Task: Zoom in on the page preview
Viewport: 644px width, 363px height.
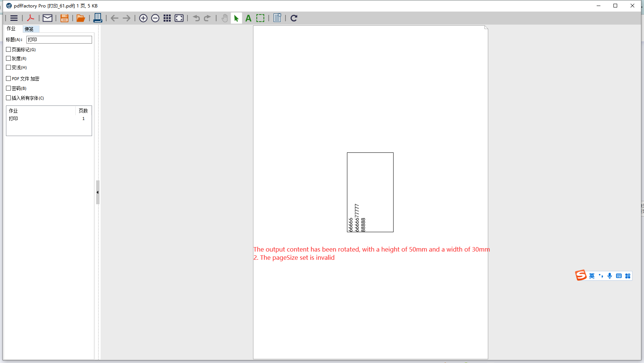Action: [143, 18]
